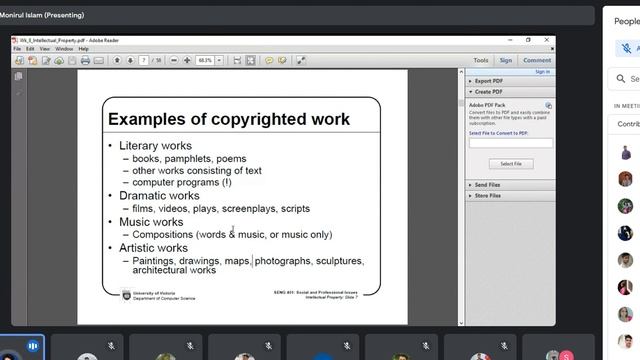Click the 'Literary works' bullet
Screen dimensions: 640x360
155,146
